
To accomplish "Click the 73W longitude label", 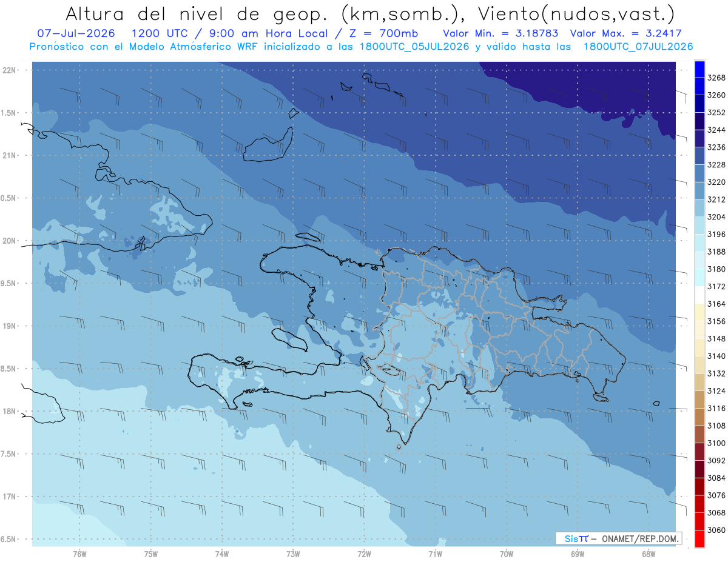I will coord(293,554).
